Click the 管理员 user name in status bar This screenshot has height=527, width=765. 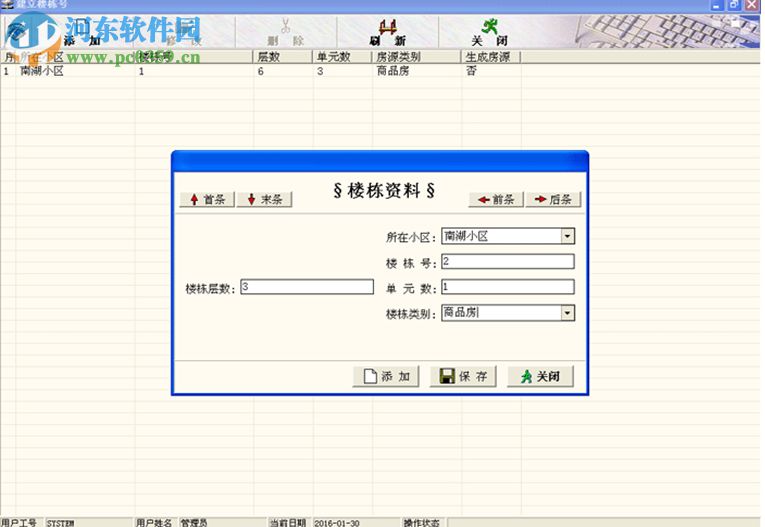(194, 523)
